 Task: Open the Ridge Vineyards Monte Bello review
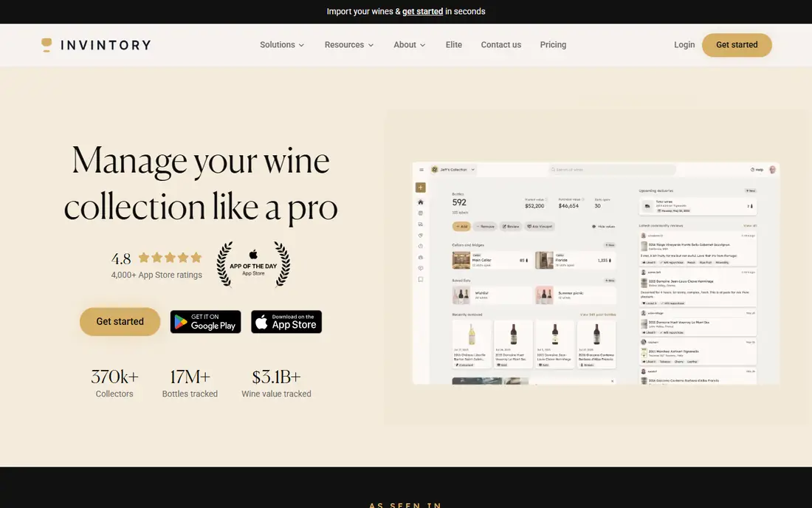698,249
